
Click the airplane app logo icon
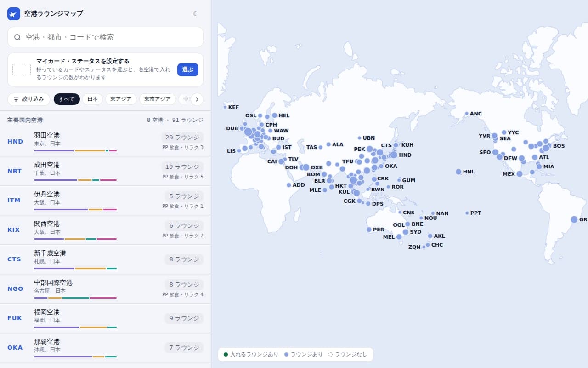tap(14, 14)
